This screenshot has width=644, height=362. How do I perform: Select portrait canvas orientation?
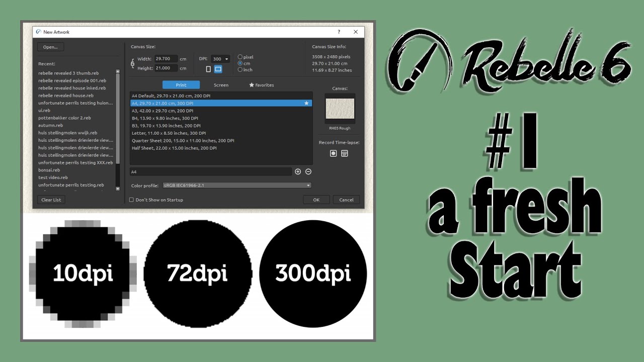pyautogui.click(x=208, y=69)
